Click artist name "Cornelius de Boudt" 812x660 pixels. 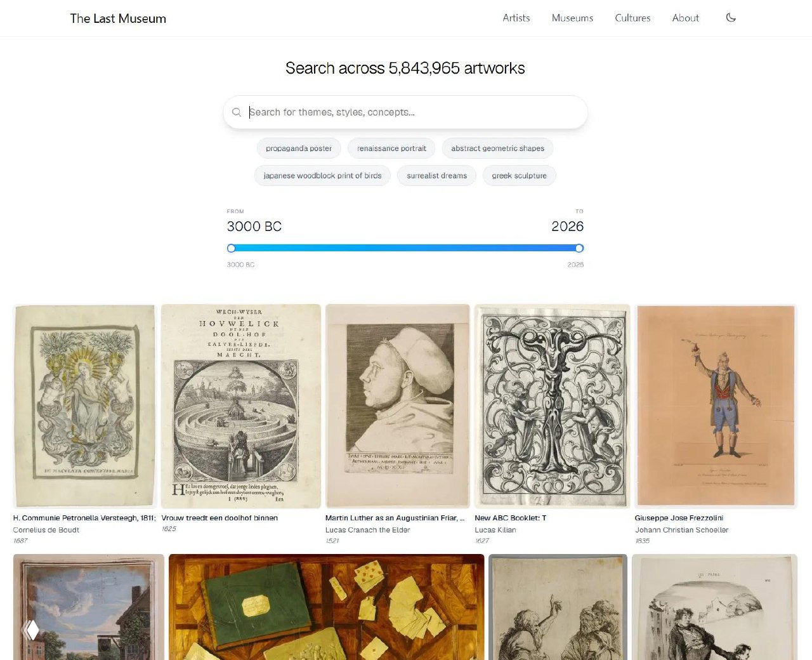click(x=46, y=530)
